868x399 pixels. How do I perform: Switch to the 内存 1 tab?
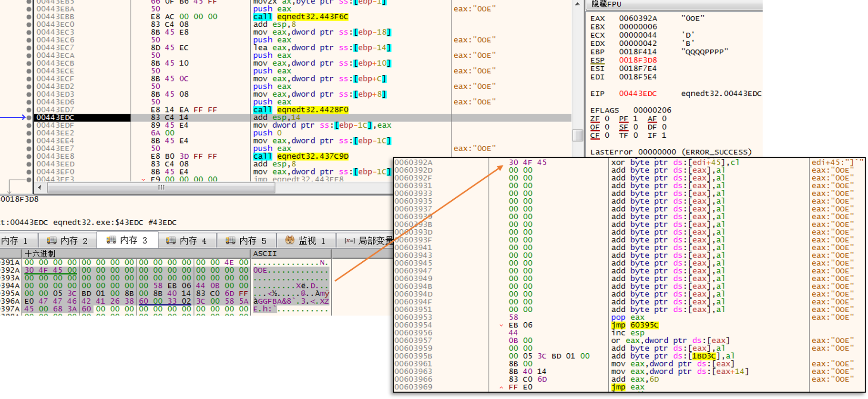[x=18, y=240]
